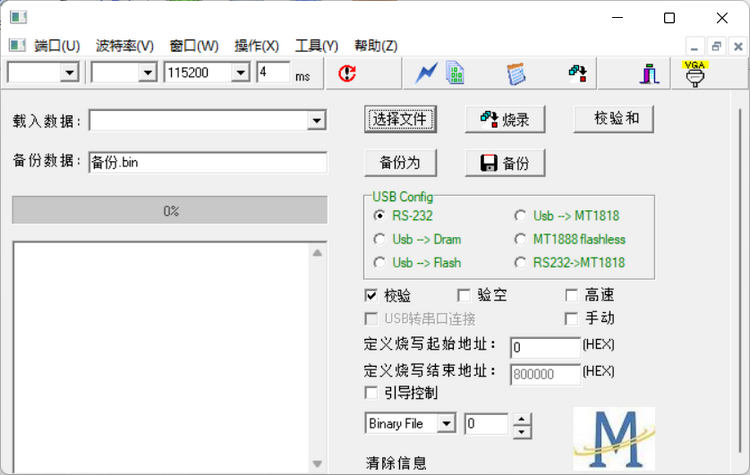Click the blue notepad toolbar icon
The width and height of the screenshot is (750, 475).
516,73
